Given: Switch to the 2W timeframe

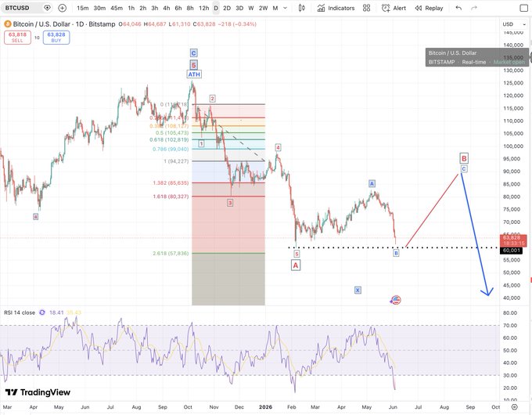Looking at the screenshot, I should [264, 8].
